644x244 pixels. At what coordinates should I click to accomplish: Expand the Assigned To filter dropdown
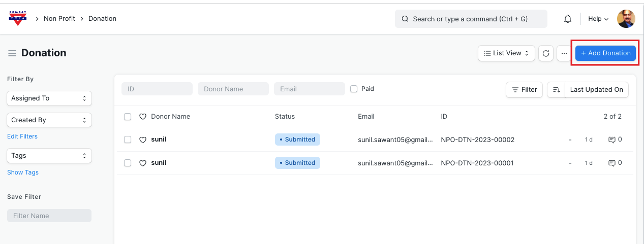click(x=49, y=98)
